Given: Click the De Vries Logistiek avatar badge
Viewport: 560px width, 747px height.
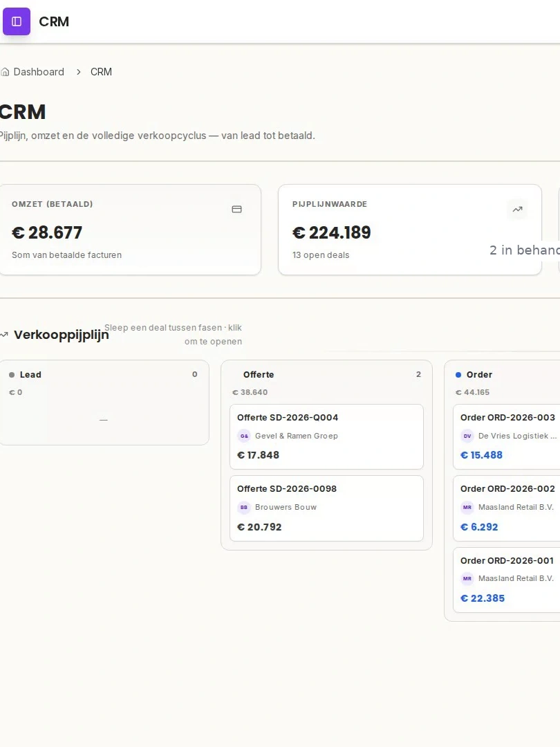Looking at the screenshot, I should (467, 436).
